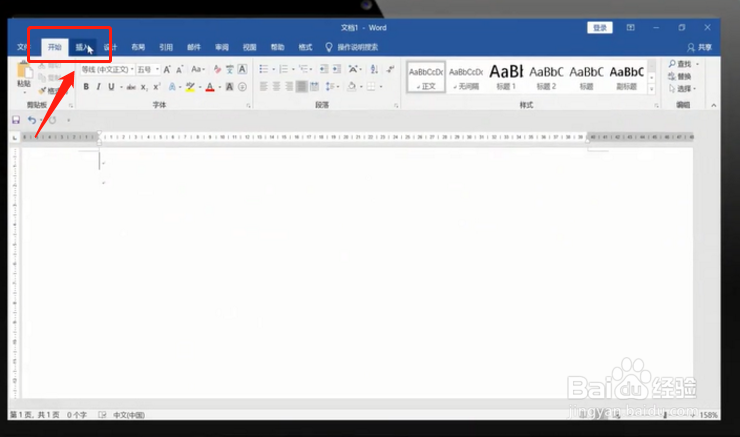The width and height of the screenshot is (740, 437).
Task: Apply red font color
Action: tap(210, 87)
